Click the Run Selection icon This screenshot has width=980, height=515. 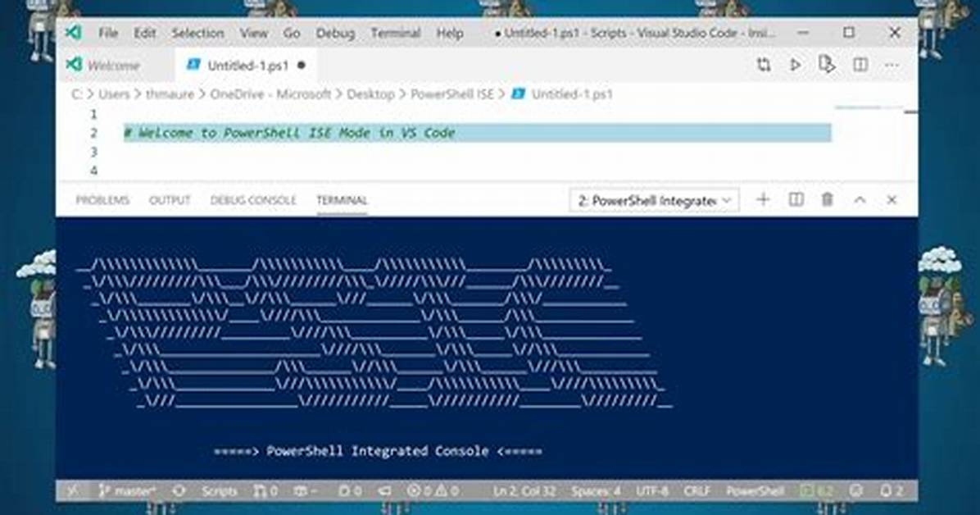[x=827, y=65]
